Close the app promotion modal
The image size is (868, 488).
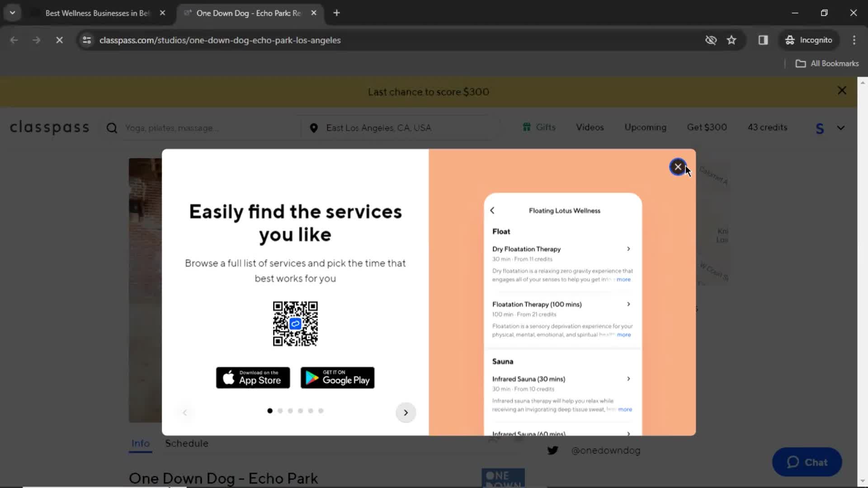tap(678, 167)
